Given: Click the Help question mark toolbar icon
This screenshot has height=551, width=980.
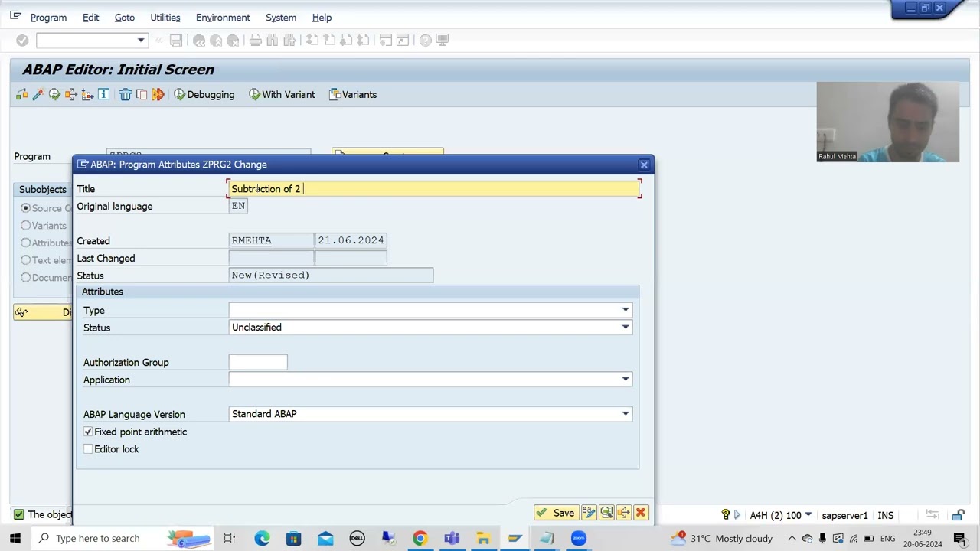Looking at the screenshot, I should point(425,40).
